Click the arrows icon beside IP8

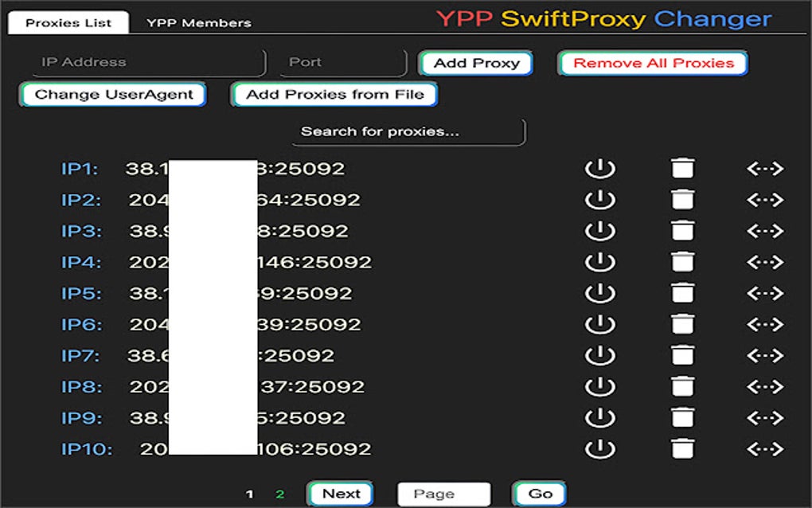pos(766,385)
